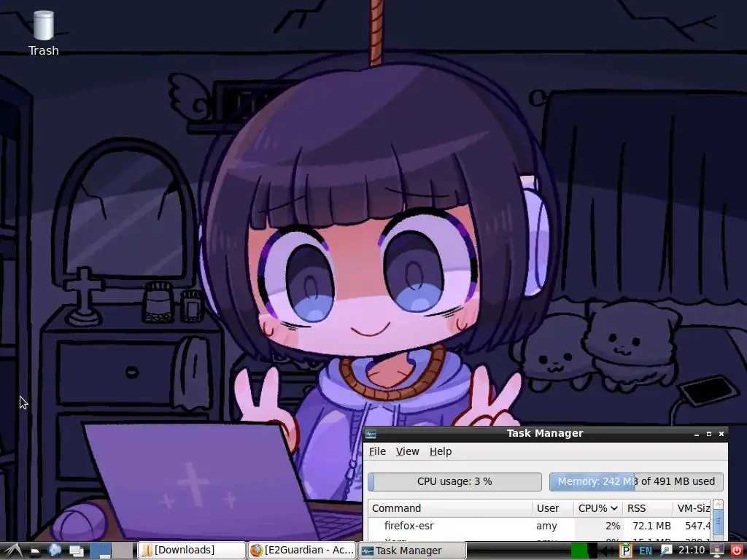Click the process list scrollbar up arrow
The image size is (747, 560).
coord(718,505)
